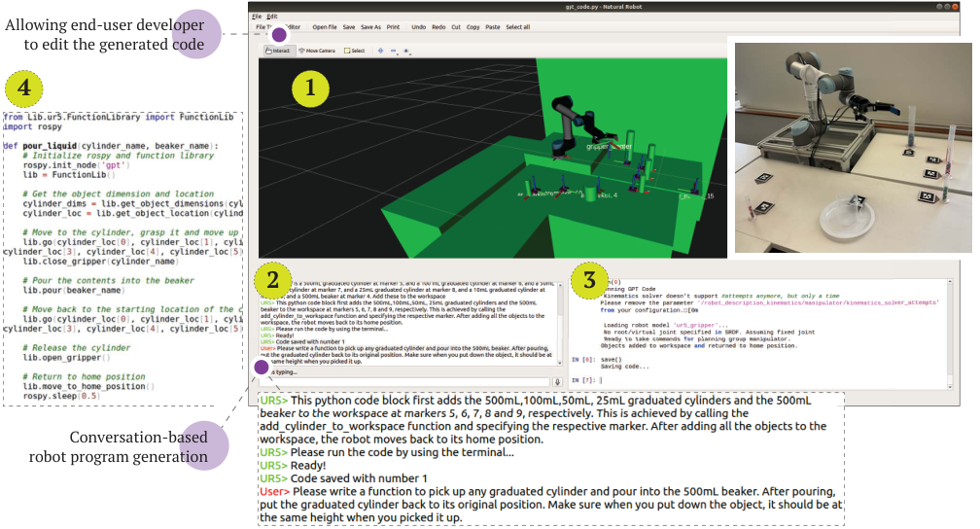
Task: Open the Edit menu
Action: [x=272, y=17]
